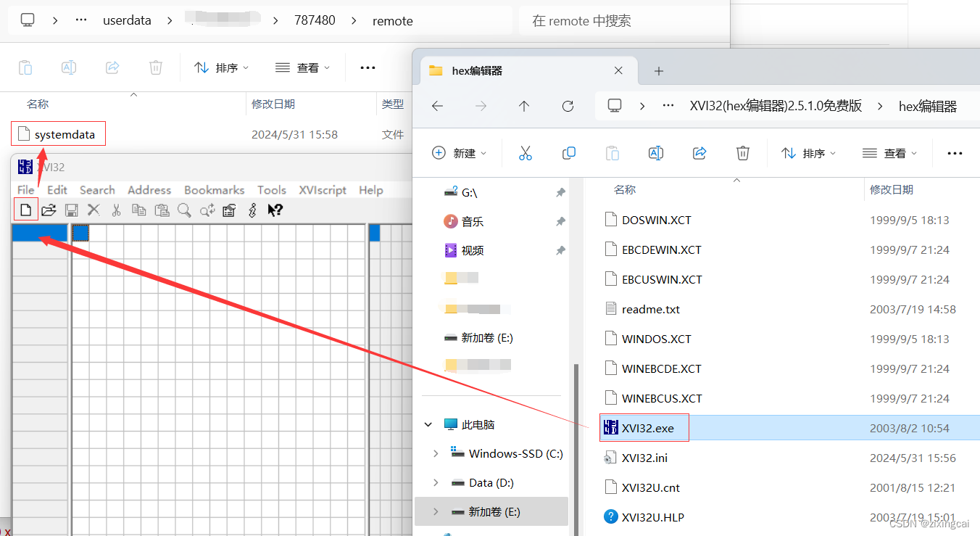Viewport: 980px width, 536px height.
Task: Click the Delete X icon in XVI32
Action: point(94,210)
